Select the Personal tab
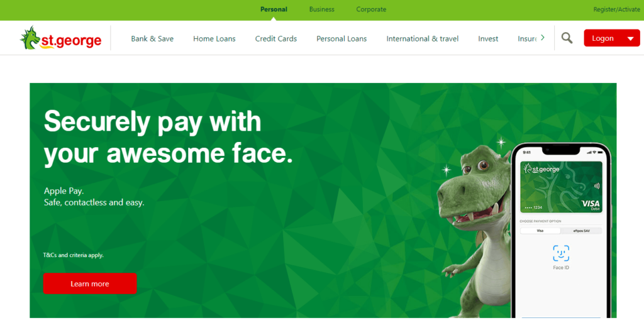 [274, 9]
